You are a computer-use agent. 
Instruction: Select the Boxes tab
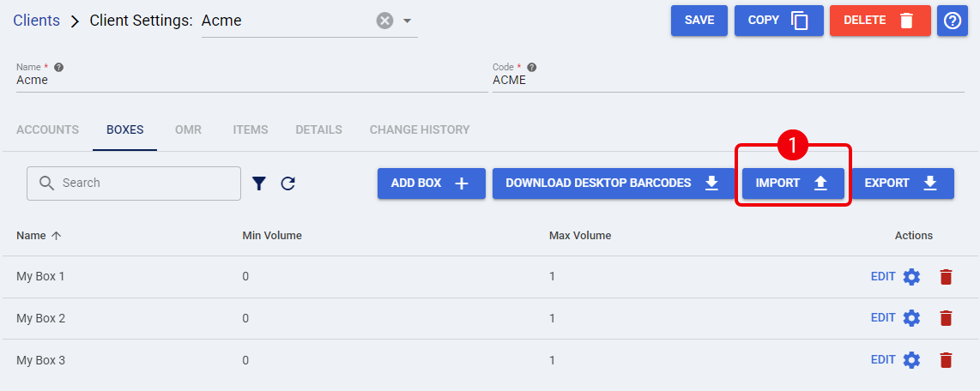tap(125, 130)
